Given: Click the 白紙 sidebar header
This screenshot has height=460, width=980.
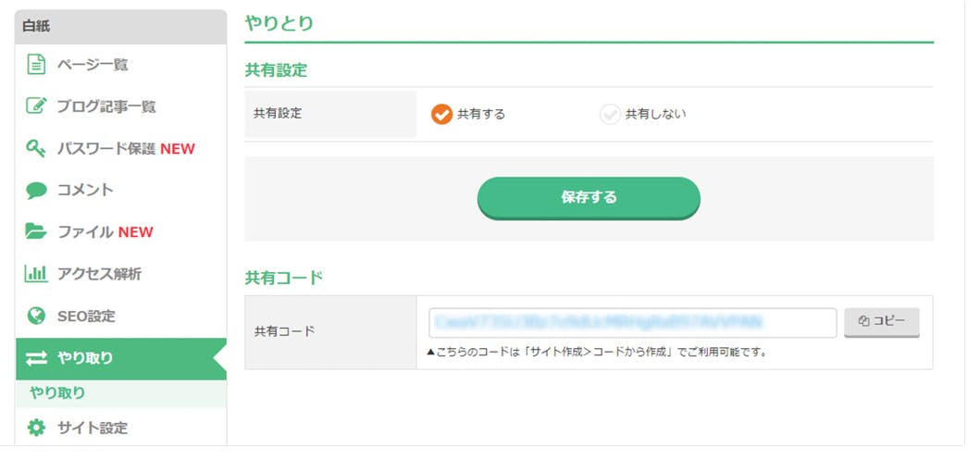Looking at the screenshot, I should (120, 26).
